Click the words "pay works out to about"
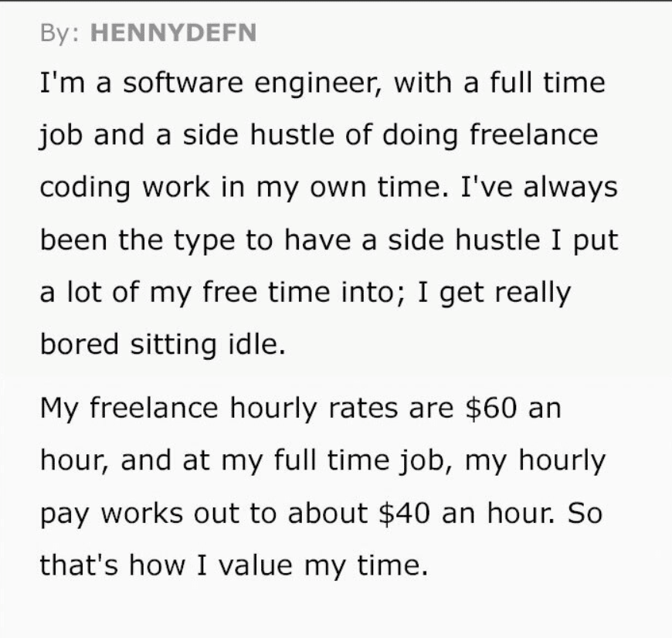Viewport: 672px width, 638px height. click(x=204, y=514)
